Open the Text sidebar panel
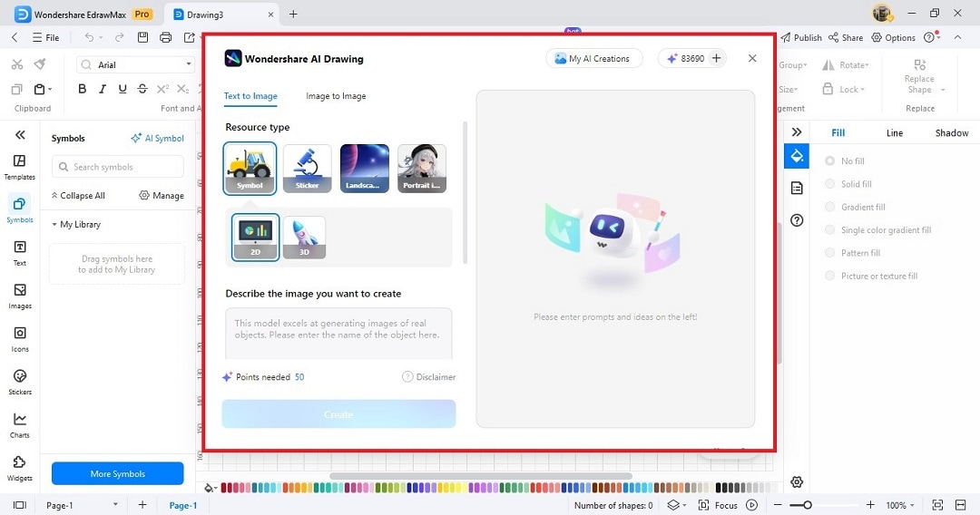The height and width of the screenshot is (515, 980). point(19,253)
